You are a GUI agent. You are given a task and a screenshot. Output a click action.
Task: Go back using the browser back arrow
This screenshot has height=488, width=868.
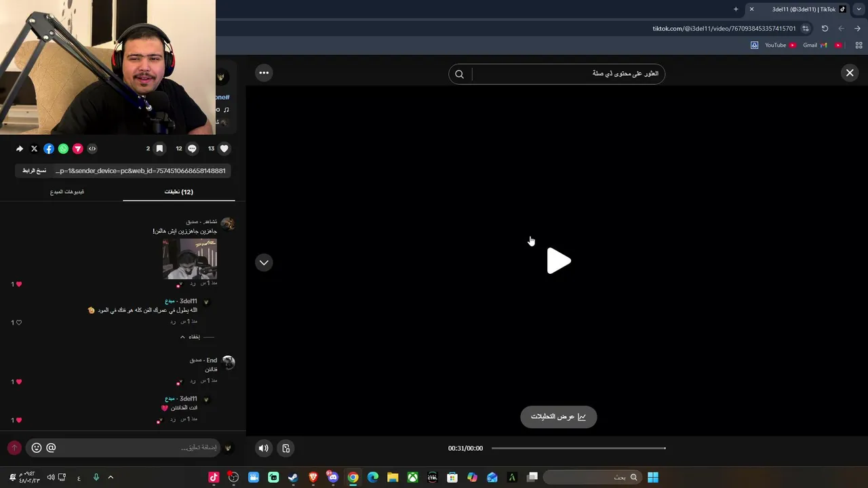tap(857, 28)
